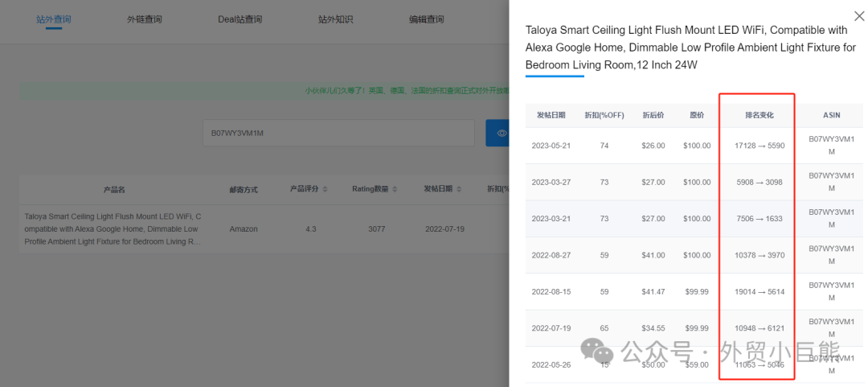Click rank change 19014 → 5614
Viewport: 868px width, 387px height.
pyautogui.click(x=759, y=291)
